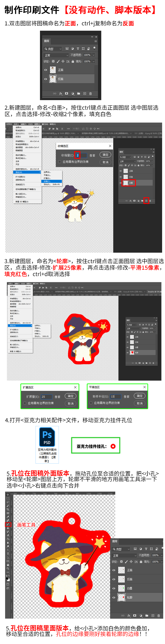165x644 pixels.
Task: Open the panel menu of the two-layer panel
Action: click(x=96, y=41)
